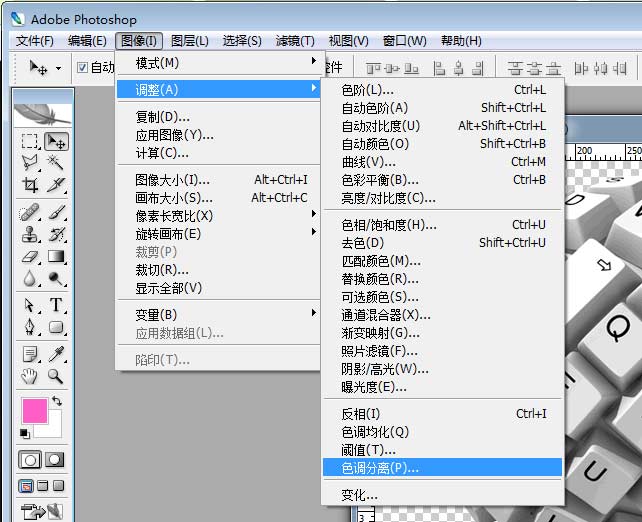This screenshot has height=522, width=642.
Task: Open the 编辑(E) menu
Action: click(87, 41)
